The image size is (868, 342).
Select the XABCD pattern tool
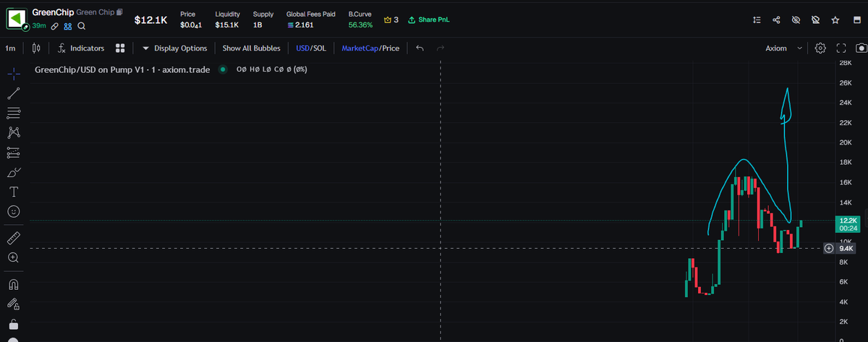13,132
